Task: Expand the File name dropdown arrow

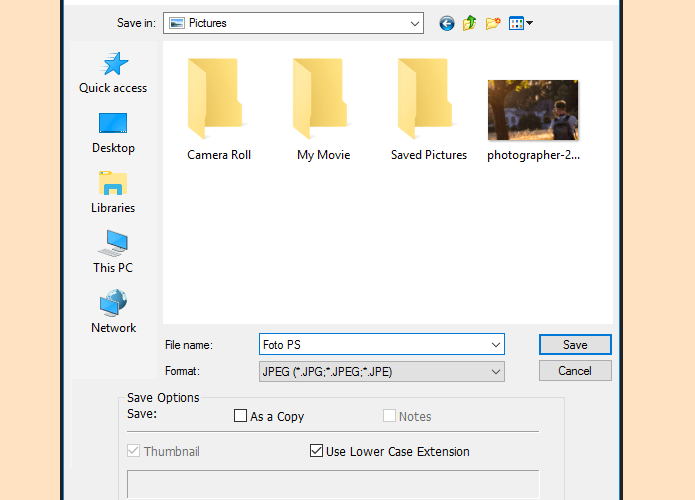Action: tap(496, 345)
